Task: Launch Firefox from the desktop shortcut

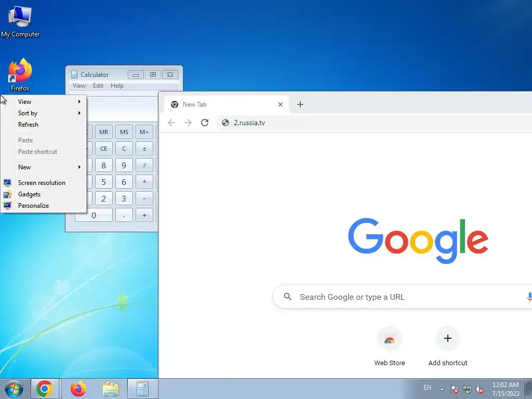Action: pyautogui.click(x=20, y=75)
